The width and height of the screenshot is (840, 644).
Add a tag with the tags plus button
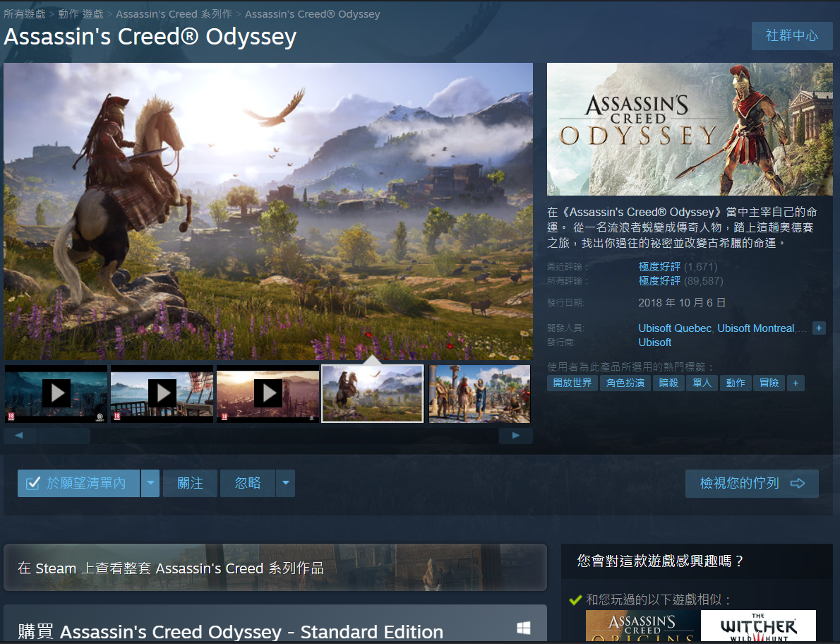tap(796, 383)
